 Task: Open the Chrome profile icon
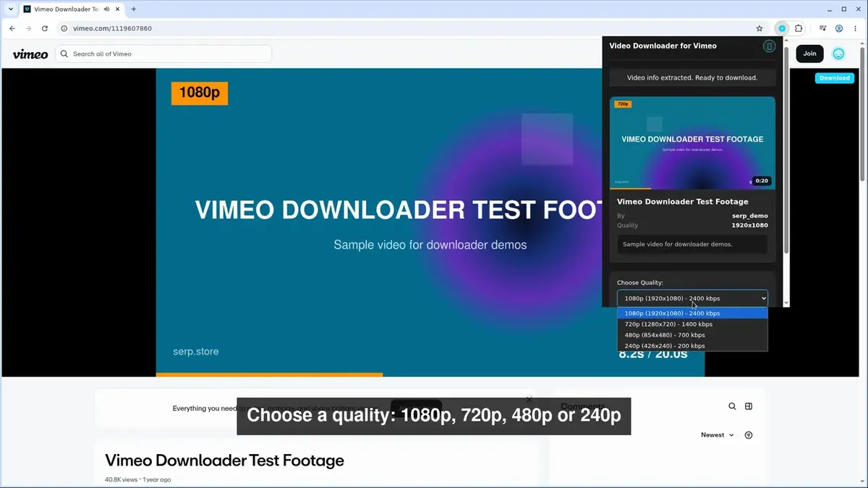pos(839,28)
